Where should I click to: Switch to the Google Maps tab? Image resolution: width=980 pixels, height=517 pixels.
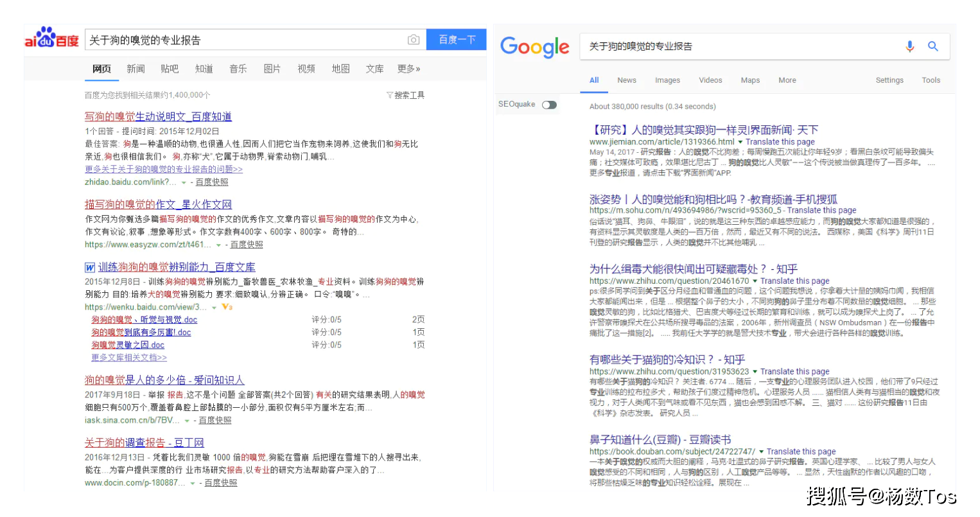coord(750,80)
